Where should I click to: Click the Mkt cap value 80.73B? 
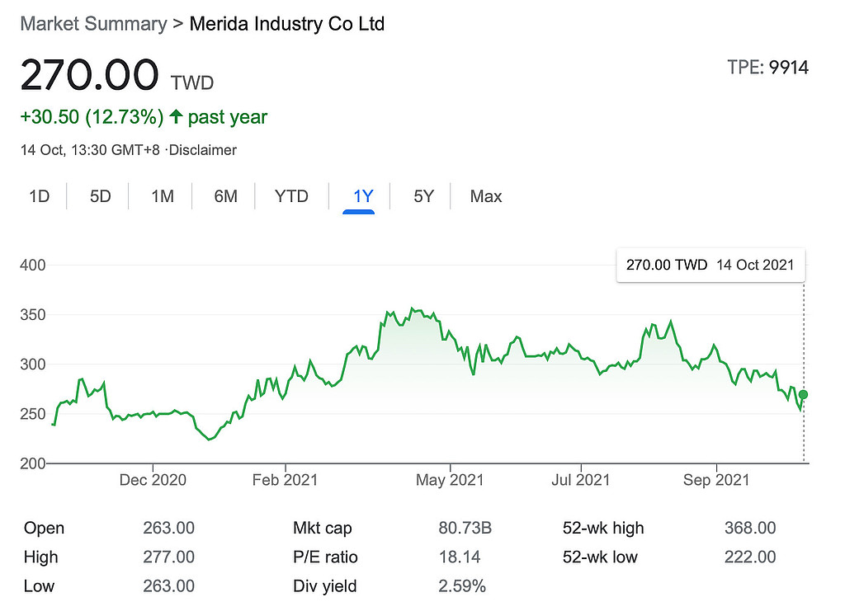tap(465, 528)
